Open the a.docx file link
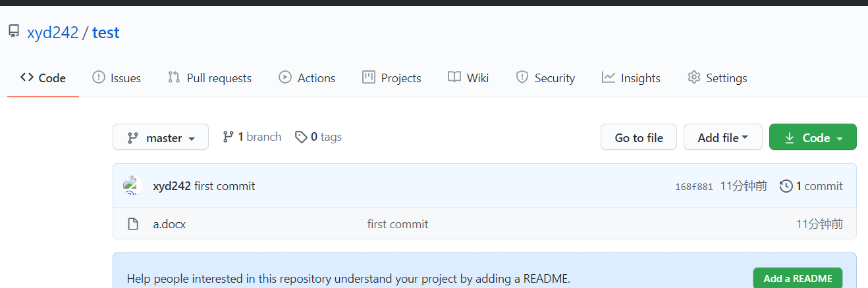Screen dimensions: 868x288 click(x=169, y=224)
